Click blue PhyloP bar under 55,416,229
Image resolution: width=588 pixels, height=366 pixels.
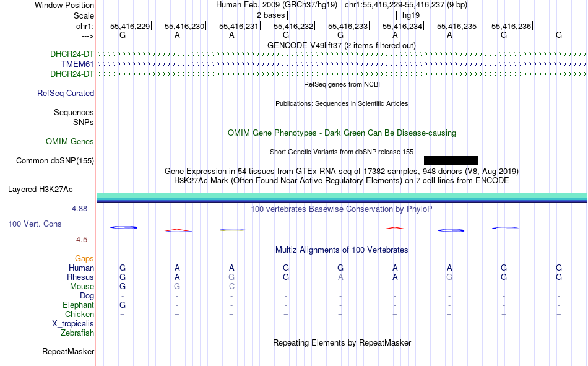123,227
